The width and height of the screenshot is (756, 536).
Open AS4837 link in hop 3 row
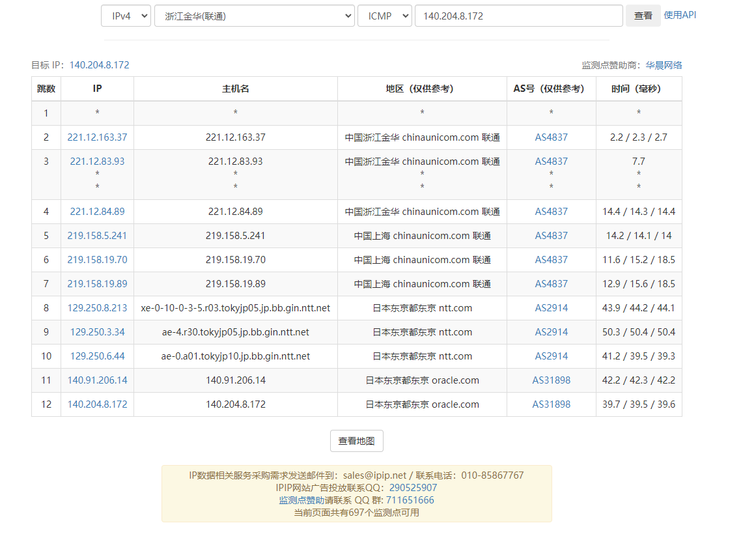coord(551,162)
